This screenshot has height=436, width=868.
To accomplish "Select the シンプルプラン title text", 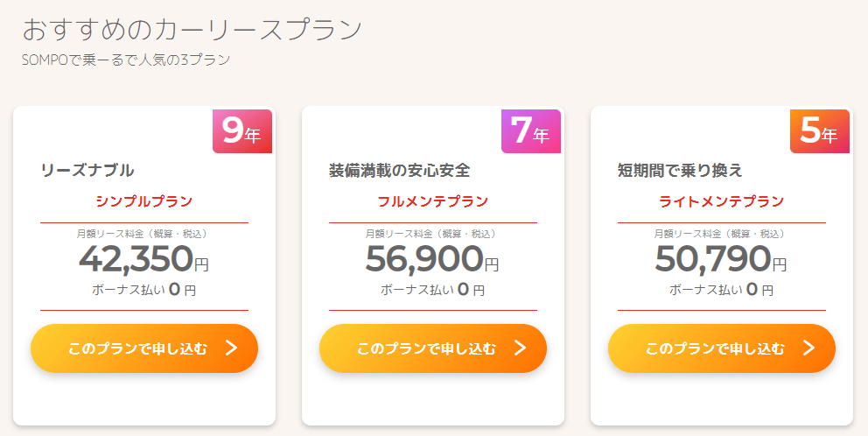I will [x=143, y=201].
